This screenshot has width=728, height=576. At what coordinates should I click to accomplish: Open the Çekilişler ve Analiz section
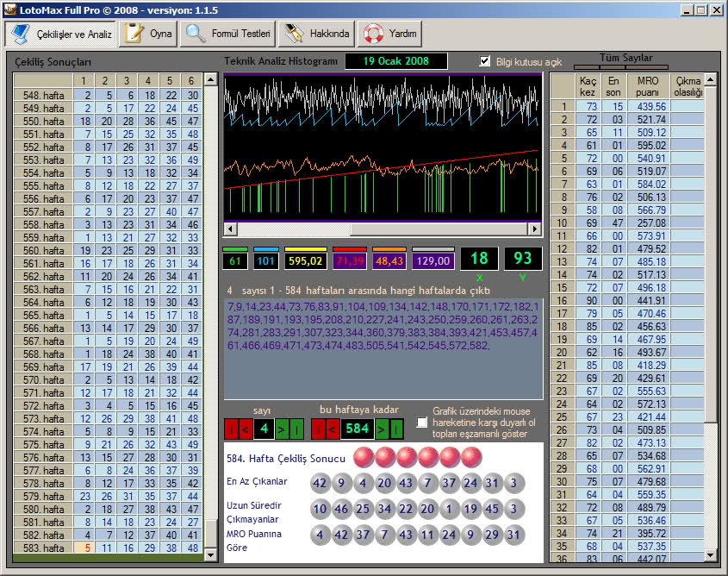(x=60, y=34)
